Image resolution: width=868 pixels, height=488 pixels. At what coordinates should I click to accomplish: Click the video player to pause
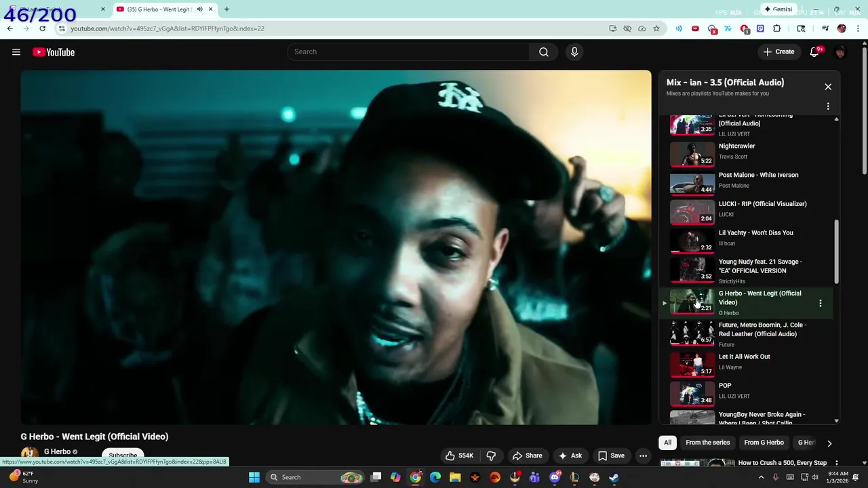(336, 247)
